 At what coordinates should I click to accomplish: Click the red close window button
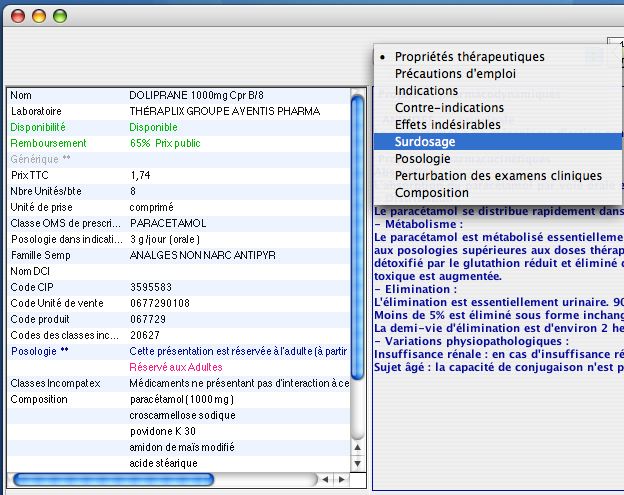pyautogui.click(x=18, y=16)
